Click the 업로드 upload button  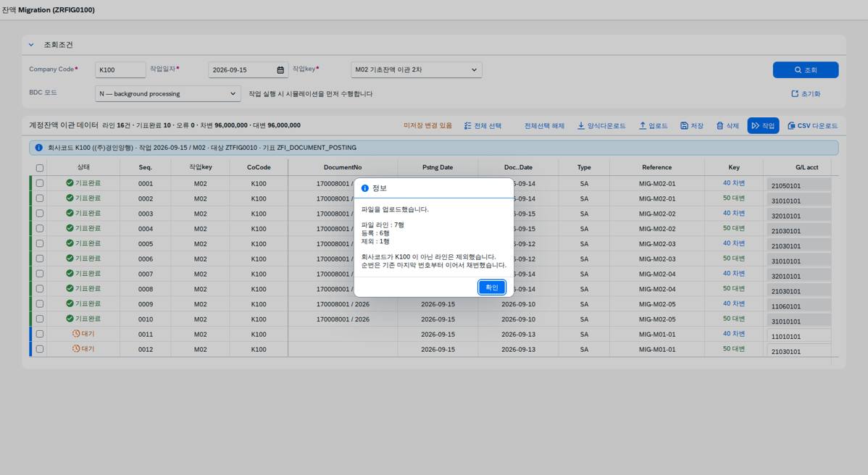point(654,125)
